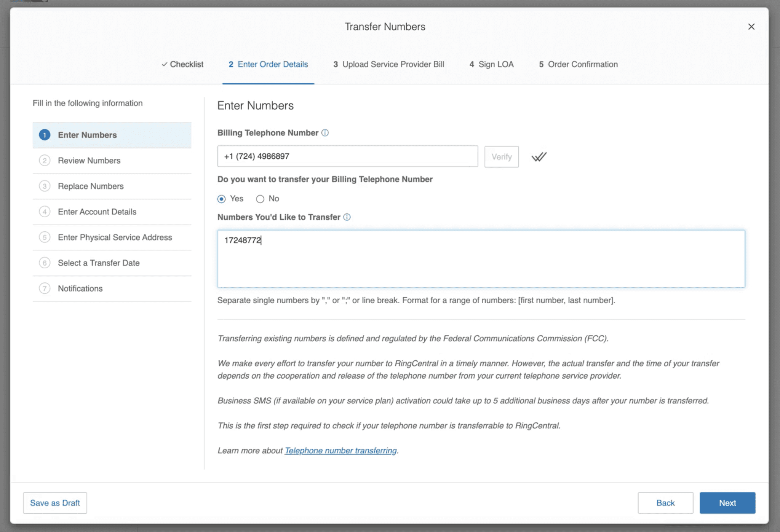780x532 pixels.
Task: Save the order as a draft
Action: point(55,503)
